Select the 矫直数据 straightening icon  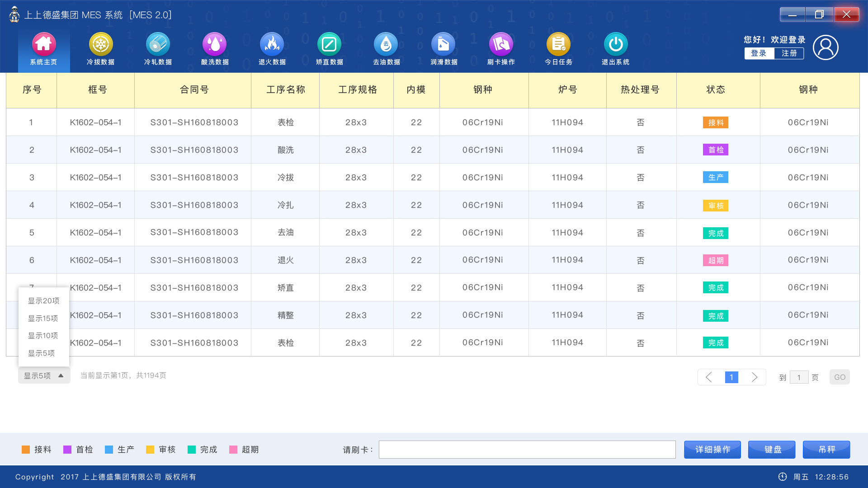pos(329,44)
